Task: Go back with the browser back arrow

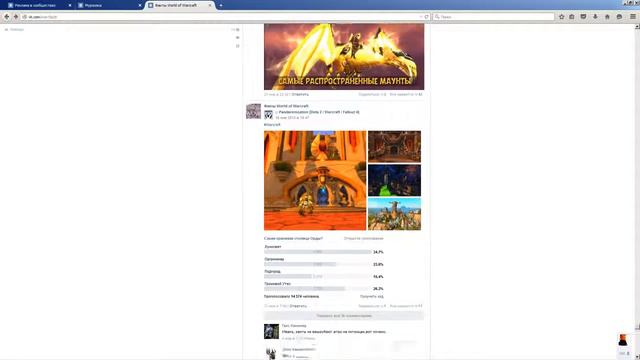Action: (7, 17)
